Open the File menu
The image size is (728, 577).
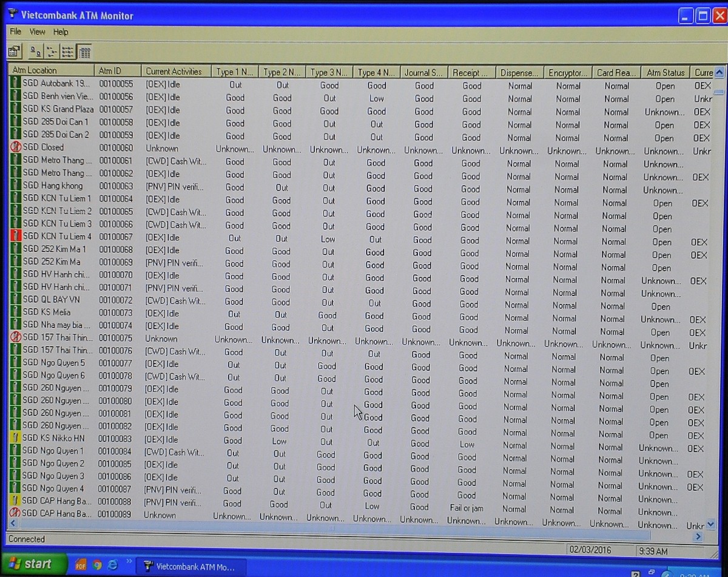15,32
